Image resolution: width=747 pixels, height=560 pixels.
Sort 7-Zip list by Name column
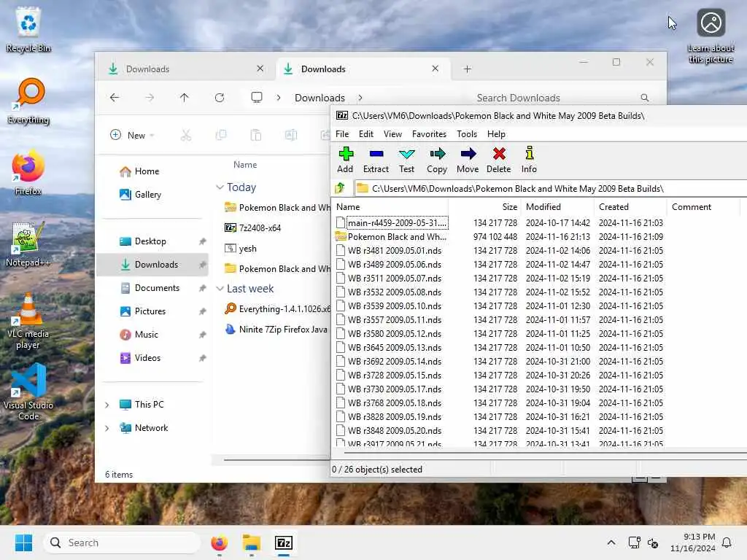click(391, 207)
